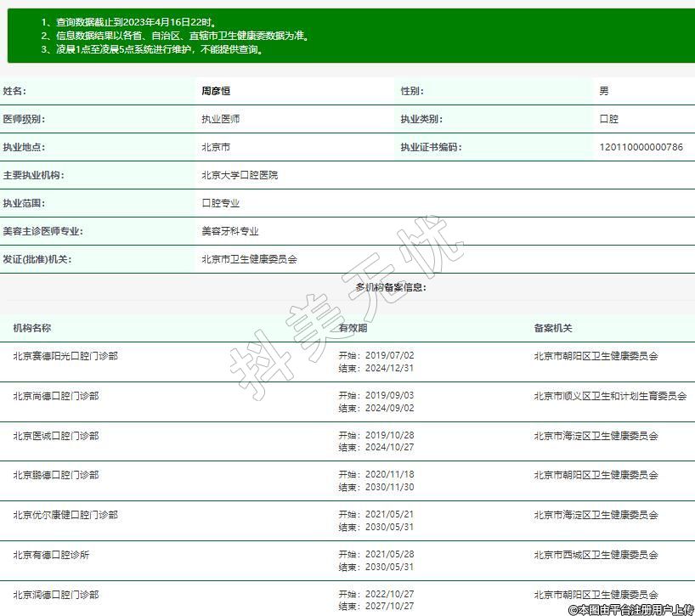
Task: Click the 有效期 column header
Action: [353, 328]
